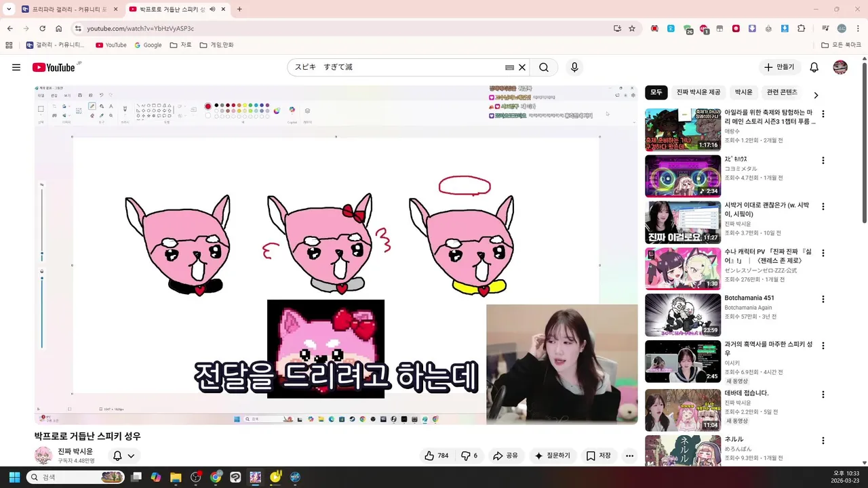Open new browser tab with plus

[239, 9]
